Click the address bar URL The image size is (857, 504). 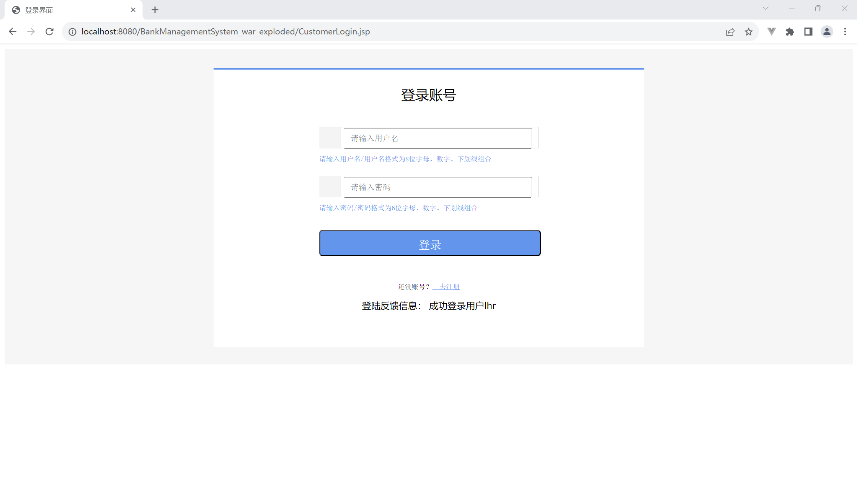[x=226, y=32]
